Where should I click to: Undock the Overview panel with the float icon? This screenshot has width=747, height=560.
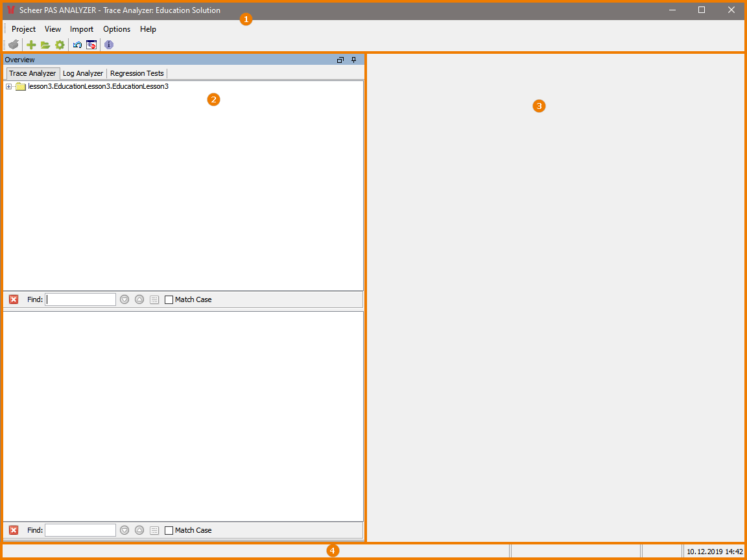(340, 59)
